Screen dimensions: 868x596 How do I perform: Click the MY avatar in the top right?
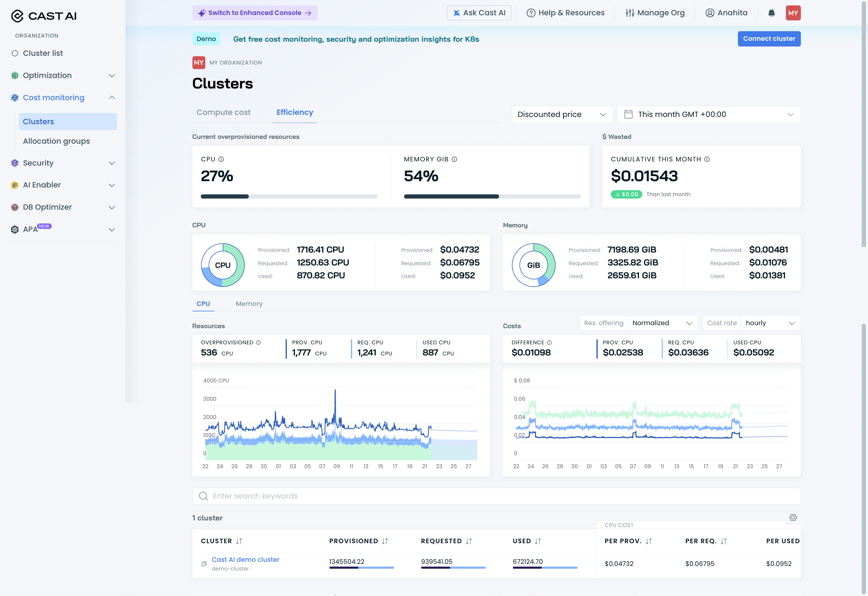[x=793, y=13]
